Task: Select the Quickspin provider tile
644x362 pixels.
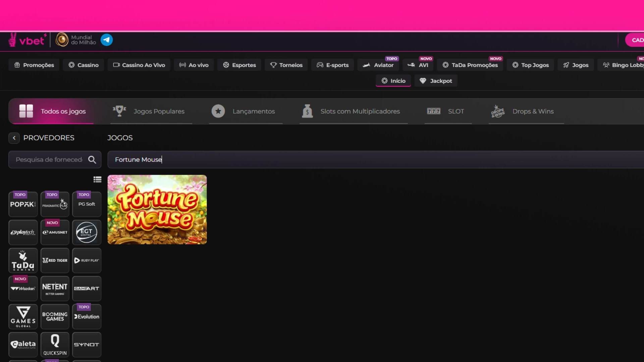Action: 55,345
